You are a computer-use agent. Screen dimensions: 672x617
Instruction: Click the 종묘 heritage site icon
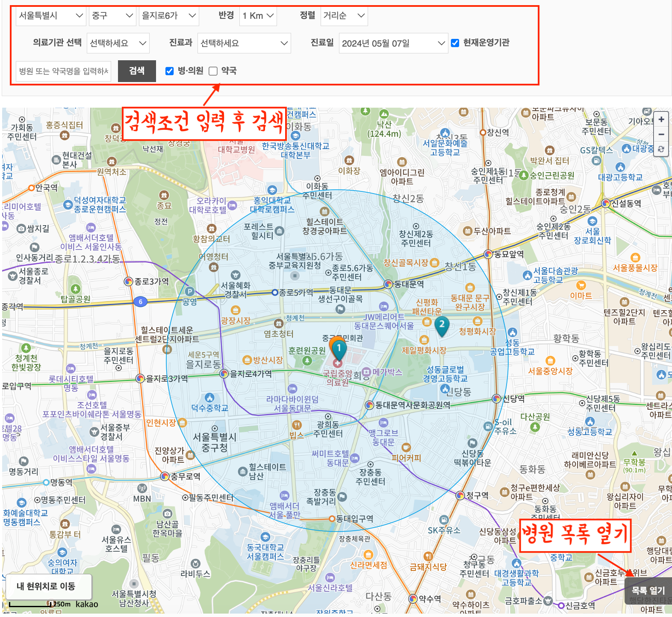(x=164, y=195)
